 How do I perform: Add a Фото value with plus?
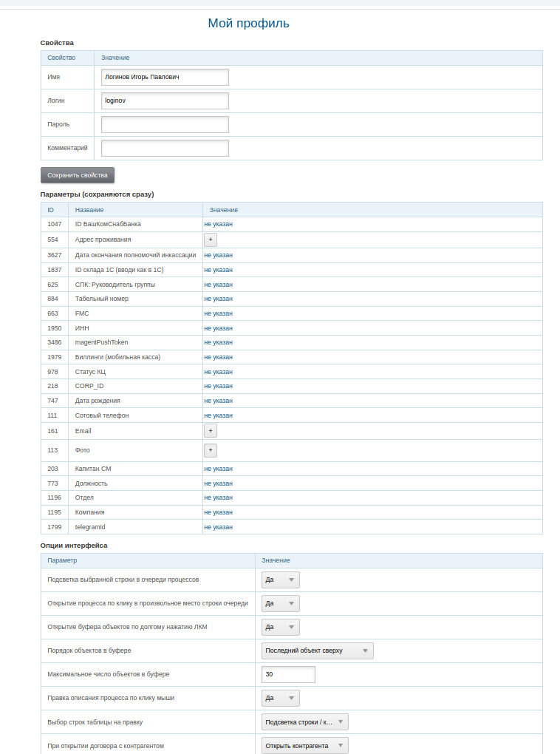(x=211, y=451)
